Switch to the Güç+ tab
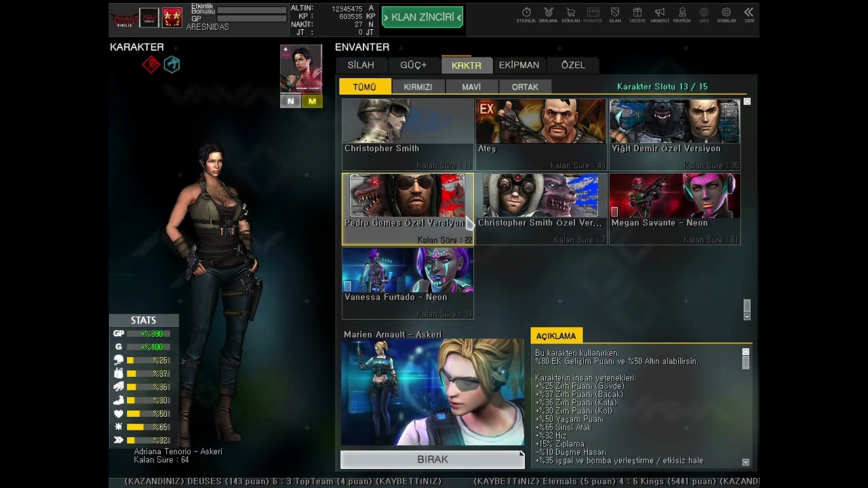 pyautogui.click(x=414, y=65)
